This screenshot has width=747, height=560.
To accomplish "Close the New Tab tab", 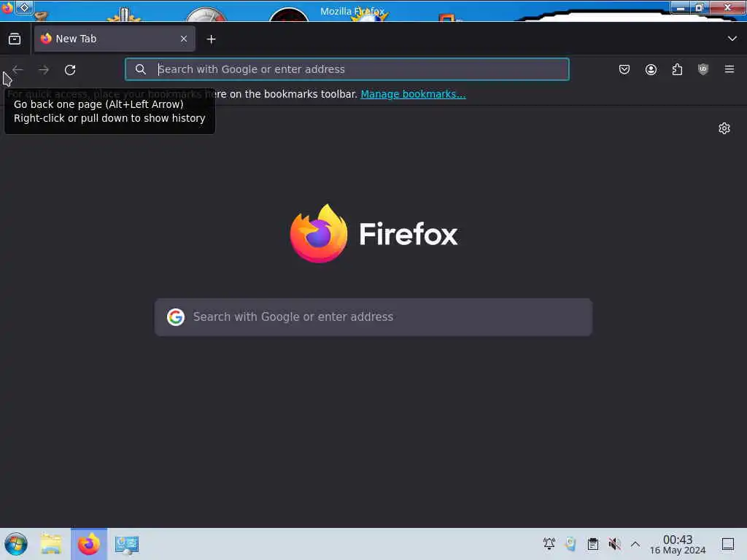I will 184,39.
